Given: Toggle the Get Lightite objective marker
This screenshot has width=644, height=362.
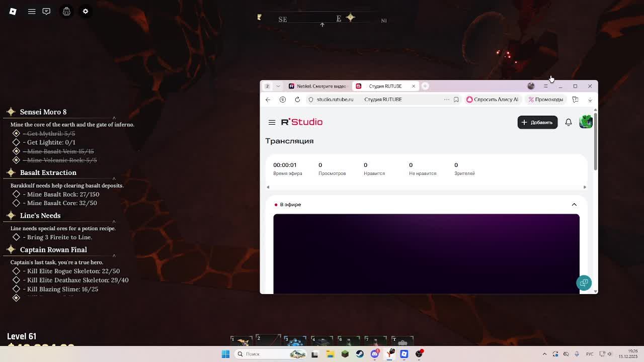Looking at the screenshot, I should tap(16, 142).
